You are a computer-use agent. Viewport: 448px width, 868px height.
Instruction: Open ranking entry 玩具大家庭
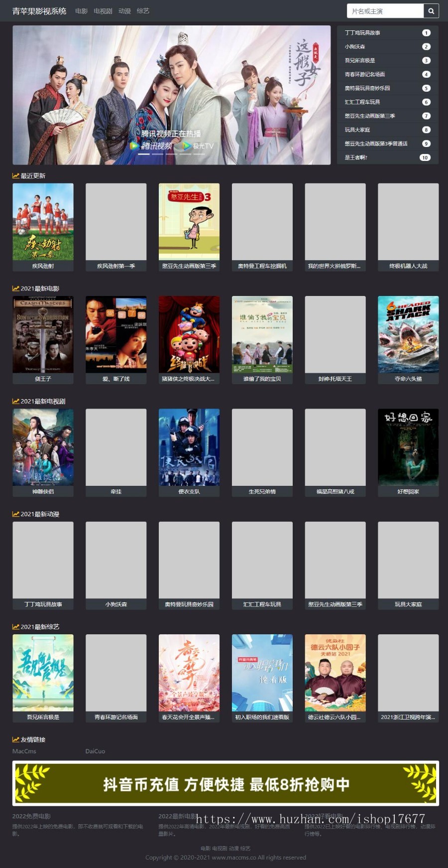coord(357,130)
